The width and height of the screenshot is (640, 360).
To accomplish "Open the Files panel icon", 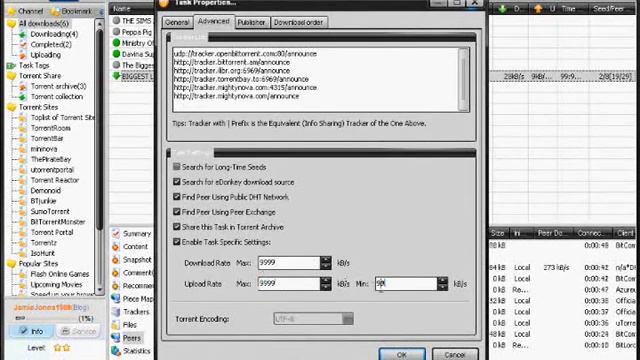I will click(116, 325).
